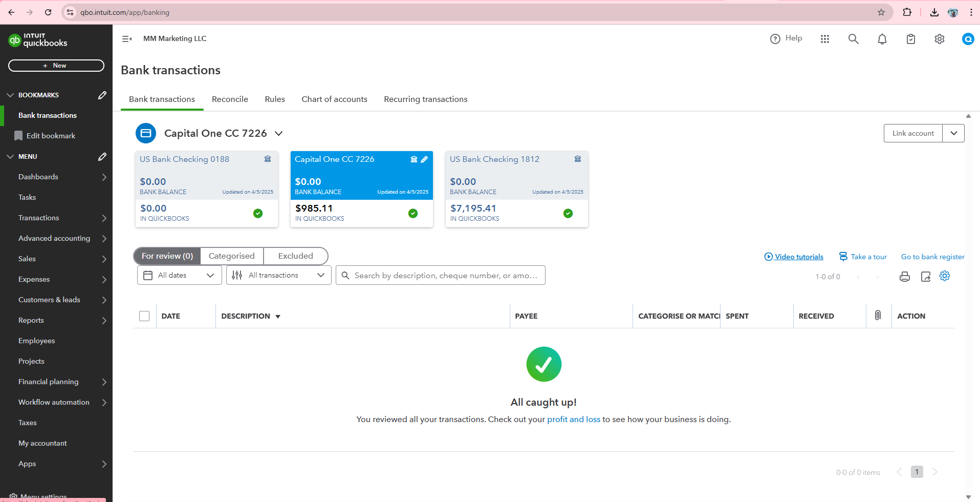The height and width of the screenshot is (502, 980).
Task: Switch to For review filter
Action: [x=167, y=256]
